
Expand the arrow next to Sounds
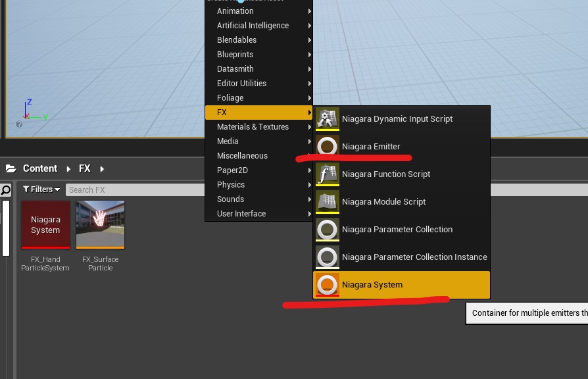point(309,199)
